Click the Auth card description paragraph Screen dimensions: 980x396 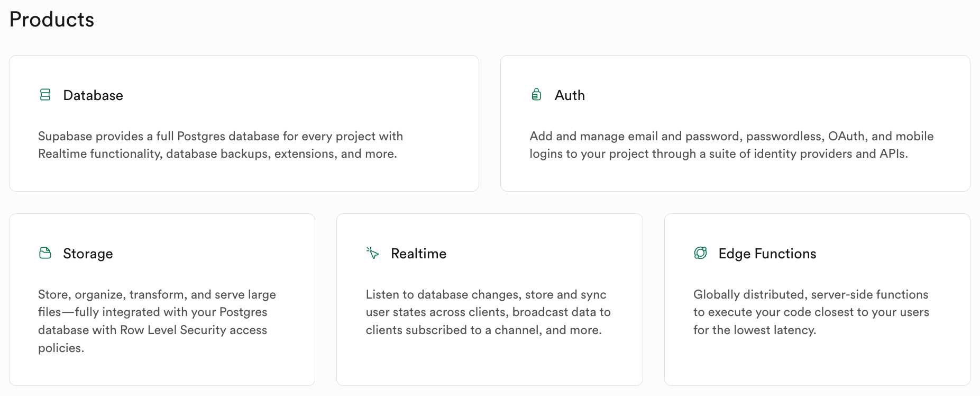click(x=731, y=145)
